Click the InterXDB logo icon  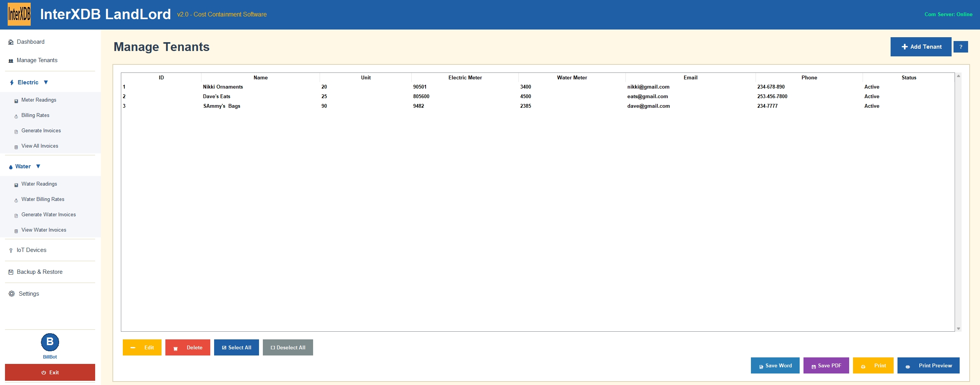[19, 14]
